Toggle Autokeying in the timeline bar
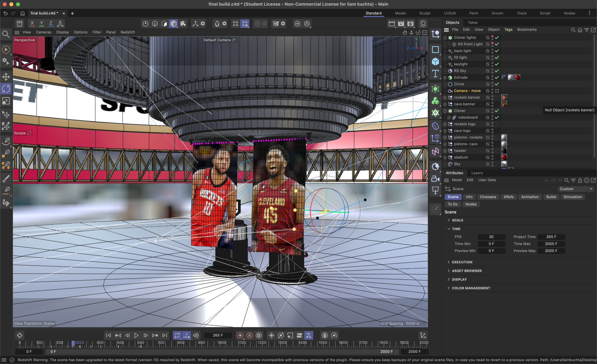Viewport: 597px width, 364px height. tap(250, 335)
